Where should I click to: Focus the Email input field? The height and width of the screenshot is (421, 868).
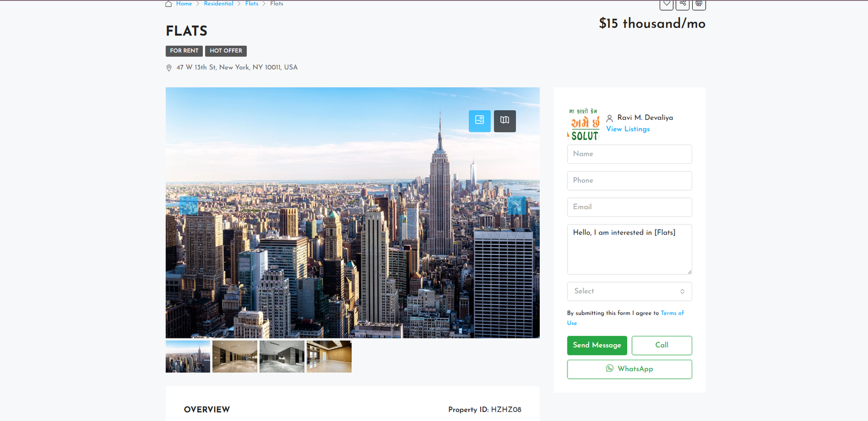629,207
